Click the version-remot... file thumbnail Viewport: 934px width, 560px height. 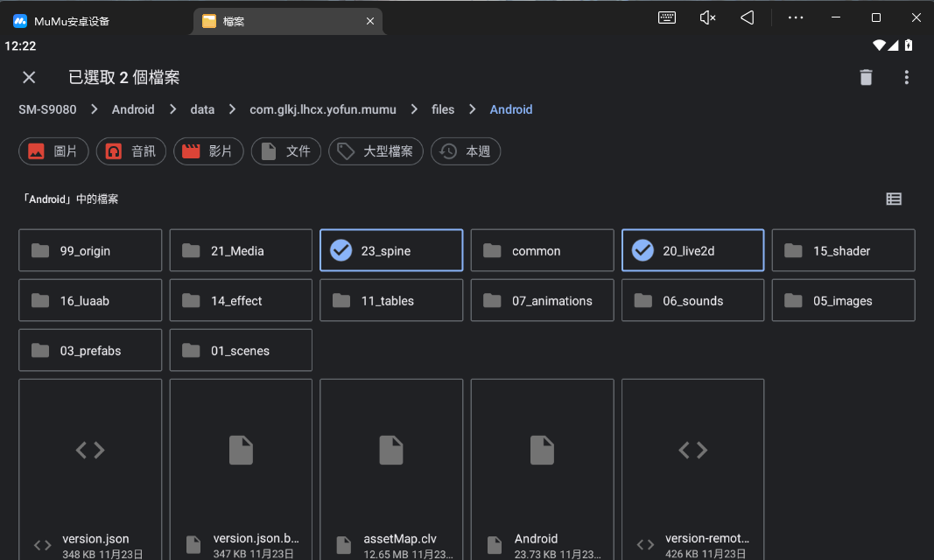[x=692, y=451]
